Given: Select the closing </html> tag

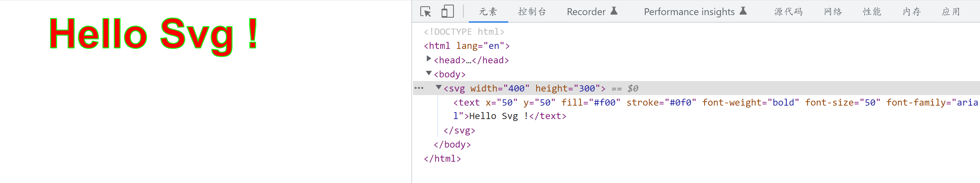Looking at the screenshot, I should 443,159.
